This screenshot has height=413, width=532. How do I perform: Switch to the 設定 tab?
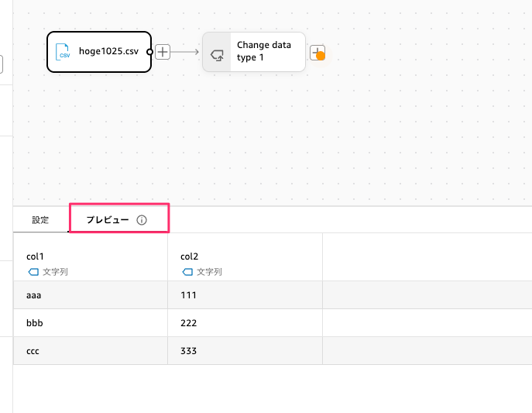[40, 220]
